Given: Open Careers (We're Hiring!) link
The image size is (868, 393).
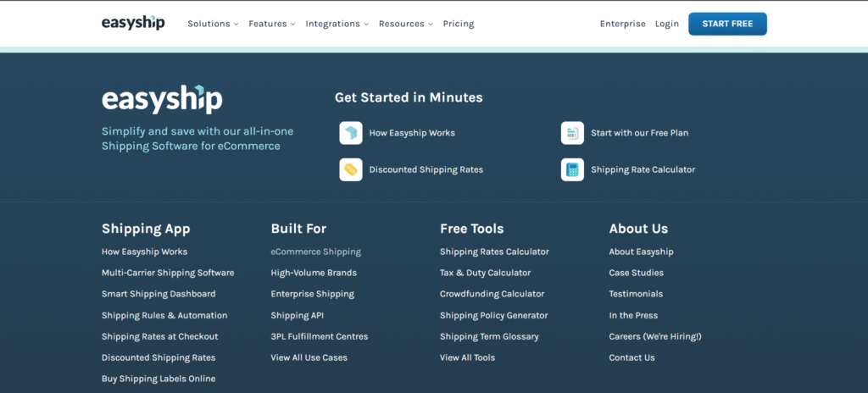Looking at the screenshot, I should 655,336.
